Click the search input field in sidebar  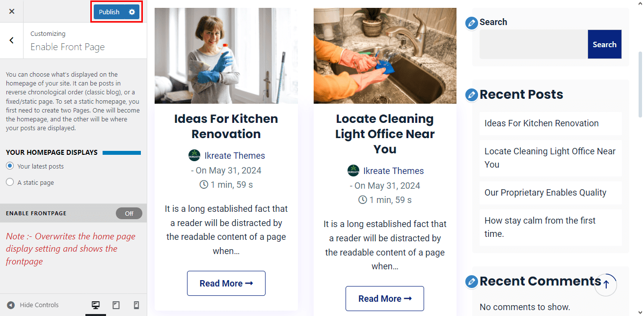click(534, 44)
